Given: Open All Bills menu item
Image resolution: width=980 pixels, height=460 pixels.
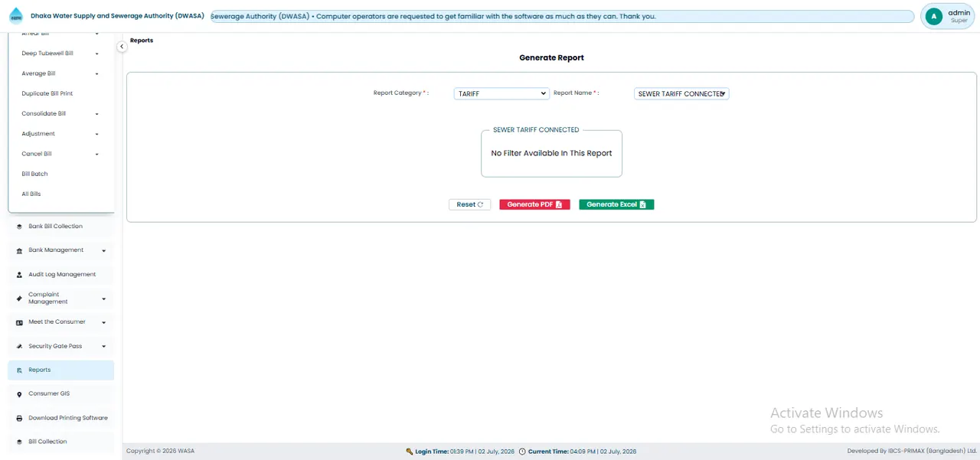Looking at the screenshot, I should [x=31, y=194].
